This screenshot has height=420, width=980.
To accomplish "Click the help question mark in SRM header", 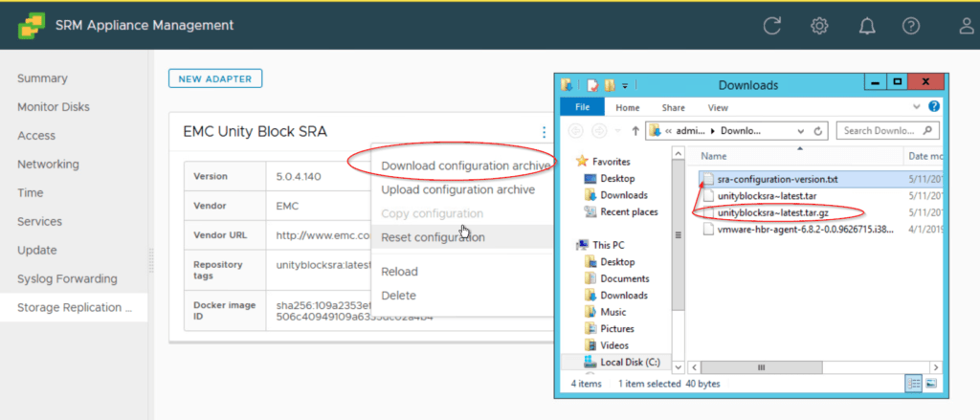I will pyautogui.click(x=916, y=26).
